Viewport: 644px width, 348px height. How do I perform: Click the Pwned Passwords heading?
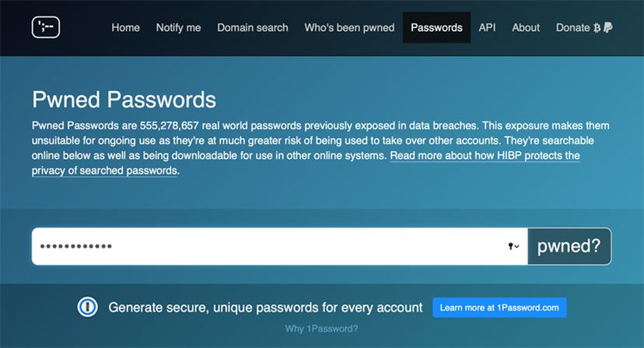[x=124, y=100]
